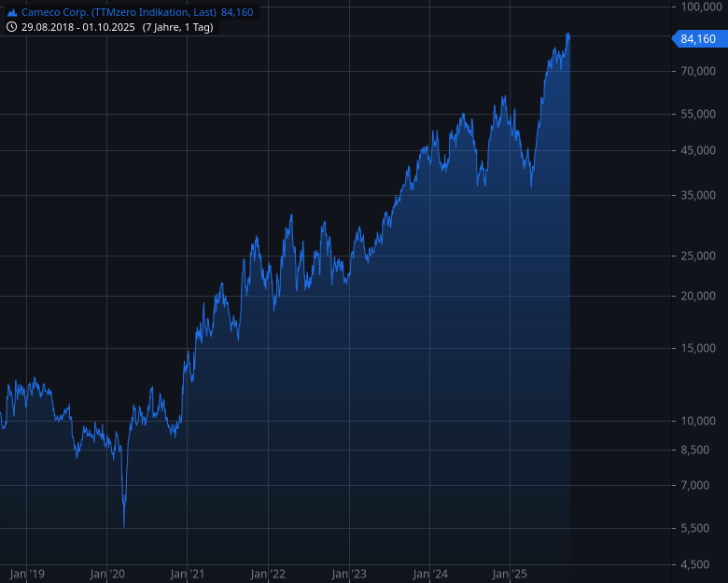The image size is (728, 583).
Task: Click the 100,000 price axis label
Action: [697, 7]
